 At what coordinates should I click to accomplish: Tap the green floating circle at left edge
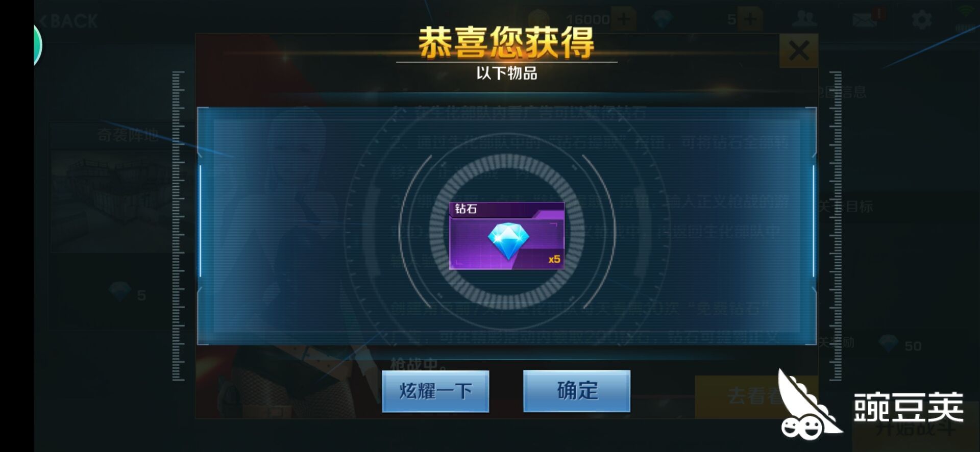(37, 45)
